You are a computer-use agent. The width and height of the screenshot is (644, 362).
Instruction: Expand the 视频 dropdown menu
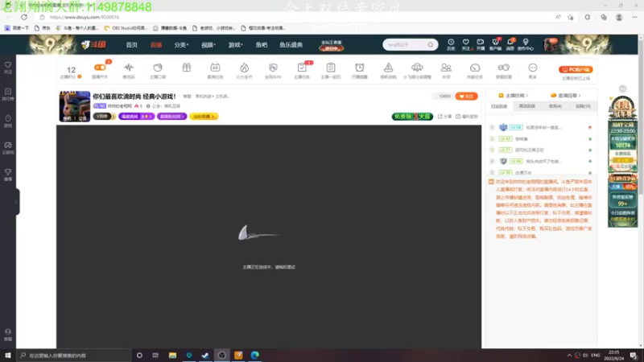[x=208, y=45]
